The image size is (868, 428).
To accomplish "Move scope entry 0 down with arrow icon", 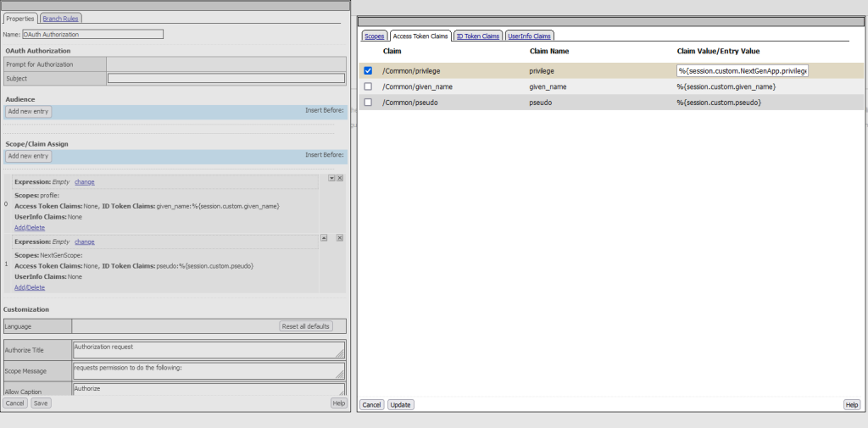I will 331,178.
